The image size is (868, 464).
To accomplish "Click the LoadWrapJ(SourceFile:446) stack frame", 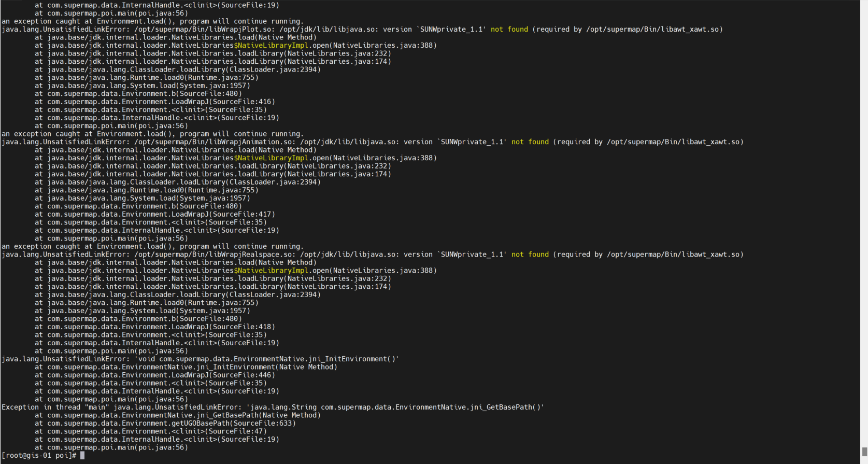I will coord(155,375).
